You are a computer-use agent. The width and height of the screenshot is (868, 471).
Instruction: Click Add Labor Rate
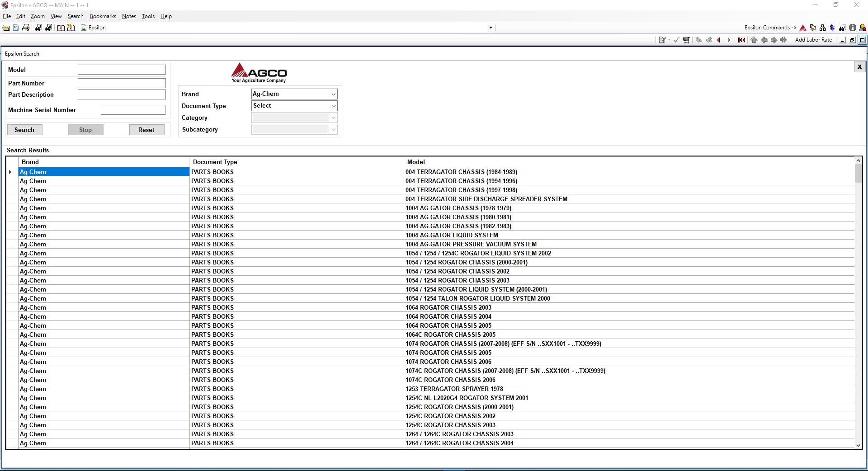pyautogui.click(x=813, y=40)
